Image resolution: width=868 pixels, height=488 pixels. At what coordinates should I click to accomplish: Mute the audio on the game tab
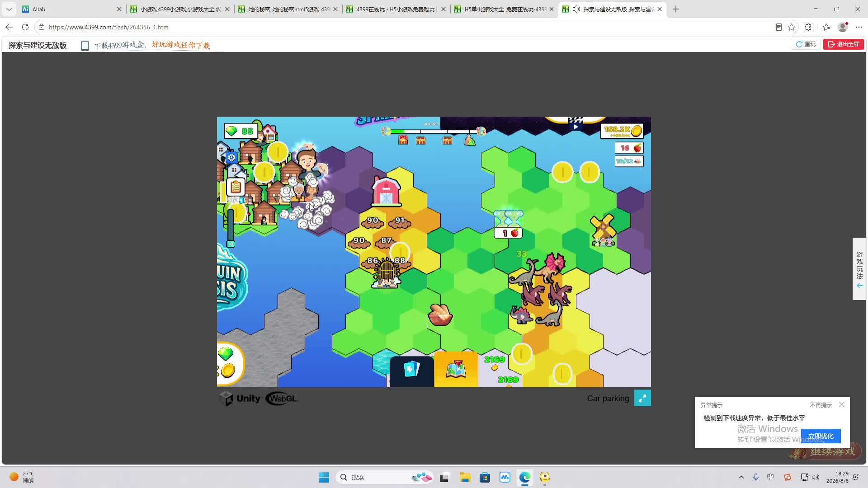pos(576,9)
